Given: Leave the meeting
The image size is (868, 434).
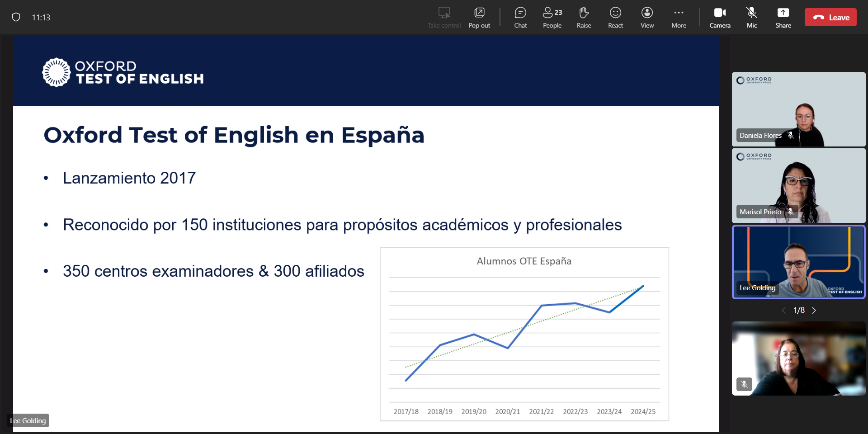Looking at the screenshot, I should click(x=830, y=17).
